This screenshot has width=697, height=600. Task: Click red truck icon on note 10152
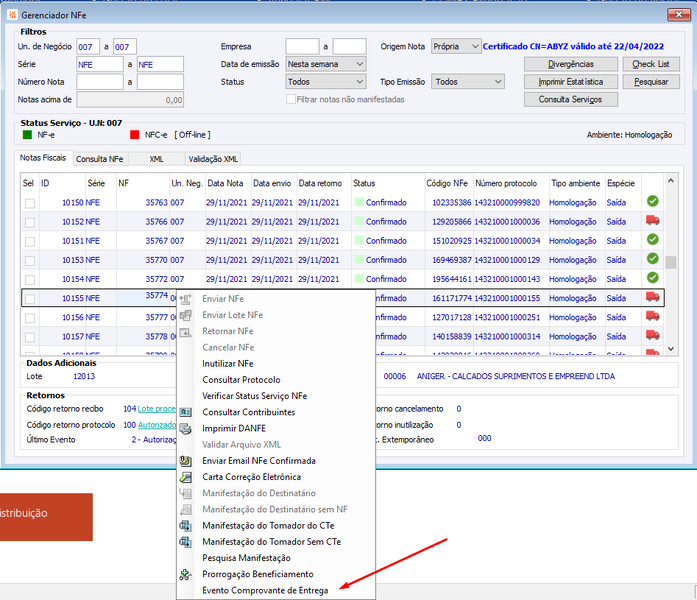653,220
